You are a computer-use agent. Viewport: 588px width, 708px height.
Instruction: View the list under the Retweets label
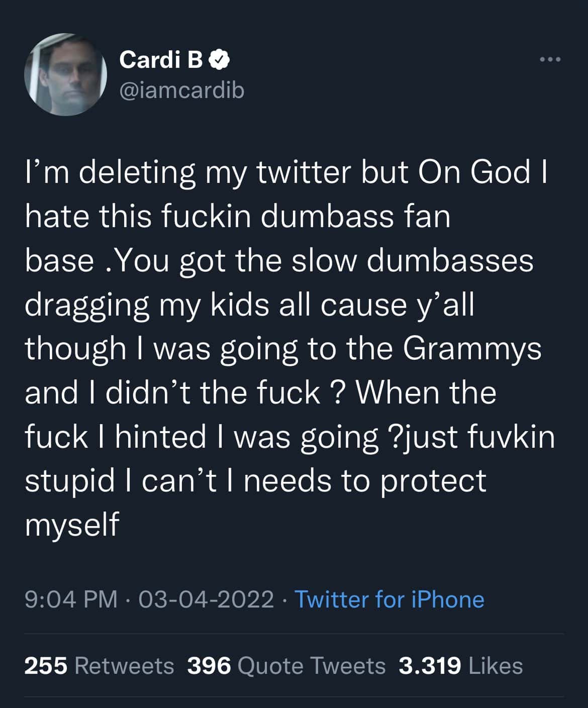pos(124,666)
